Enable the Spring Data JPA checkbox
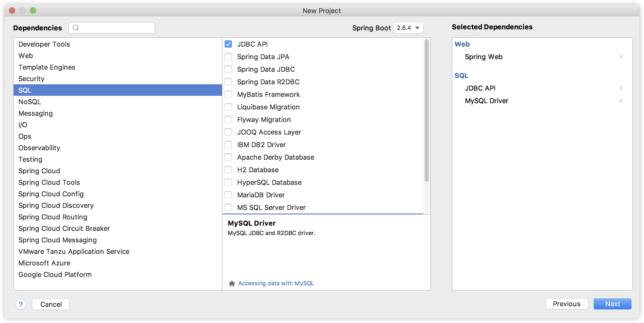Image resolution: width=644 pixels, height=323 pixels. point(228,57)
